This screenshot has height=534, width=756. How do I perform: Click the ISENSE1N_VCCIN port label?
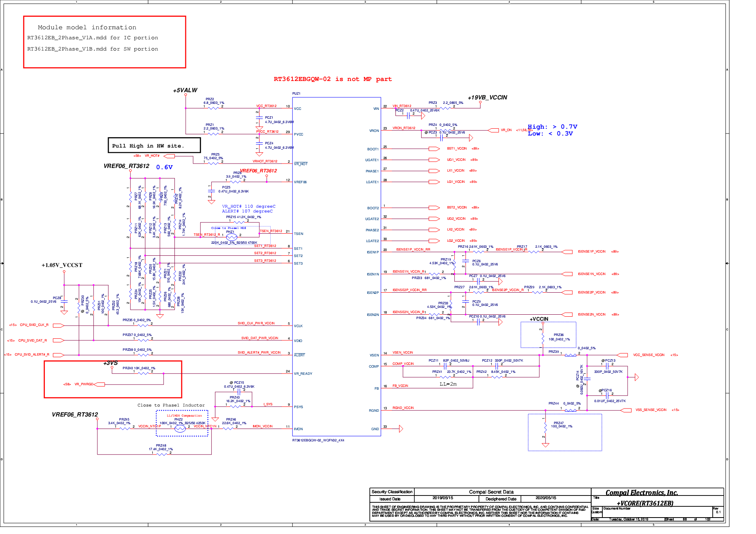[592, 274]
